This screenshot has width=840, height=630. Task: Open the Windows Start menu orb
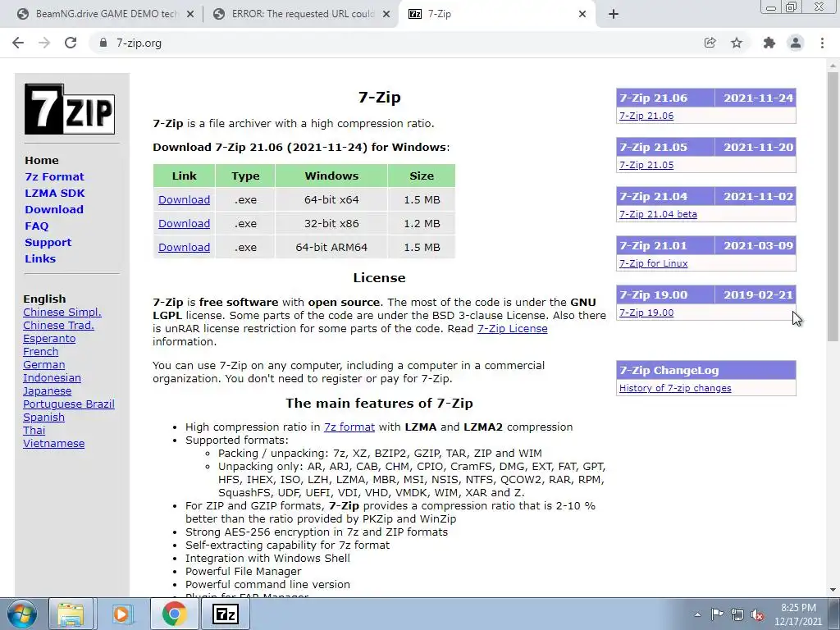[22, 614]
